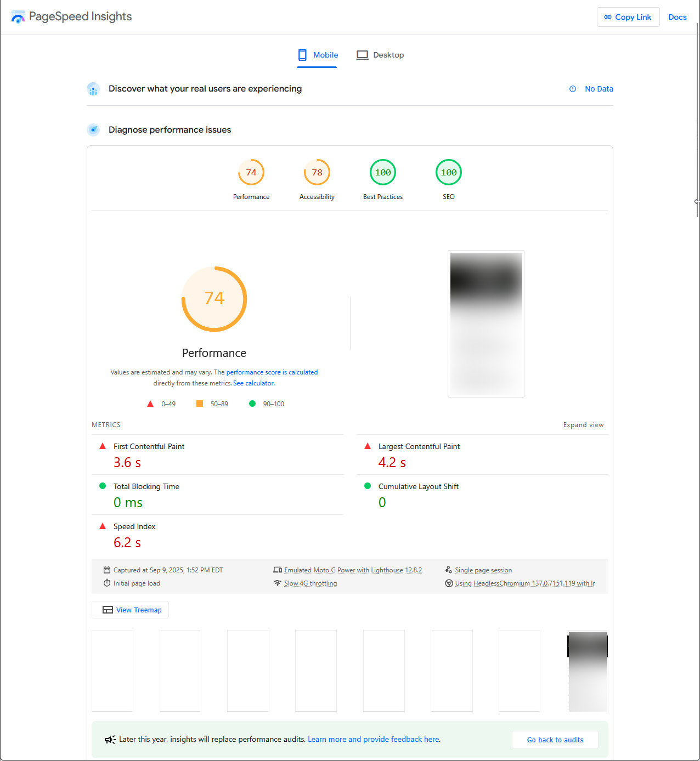Click 'Slow 4G throttling' text
The height and width of the screenshot is (761, 700).
pos(311,583)
